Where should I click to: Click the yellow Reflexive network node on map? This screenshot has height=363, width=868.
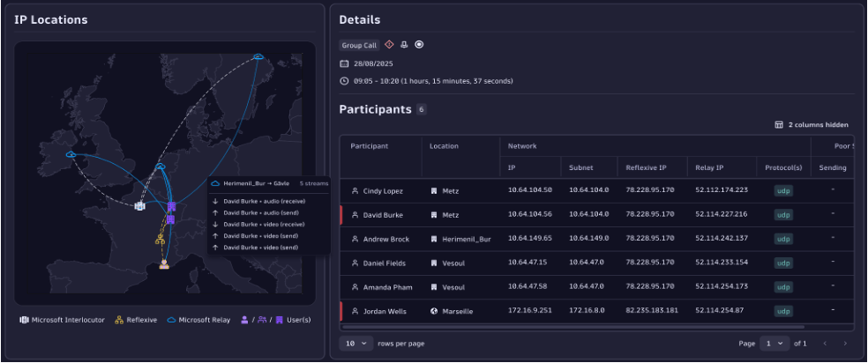pyautogui.click(x=161, y=239)
